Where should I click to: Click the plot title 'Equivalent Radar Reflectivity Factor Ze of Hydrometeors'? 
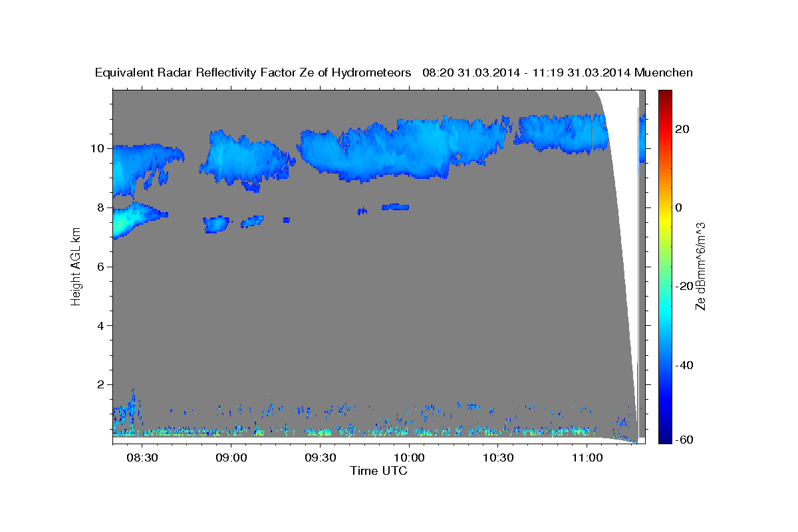click(253, 73)
